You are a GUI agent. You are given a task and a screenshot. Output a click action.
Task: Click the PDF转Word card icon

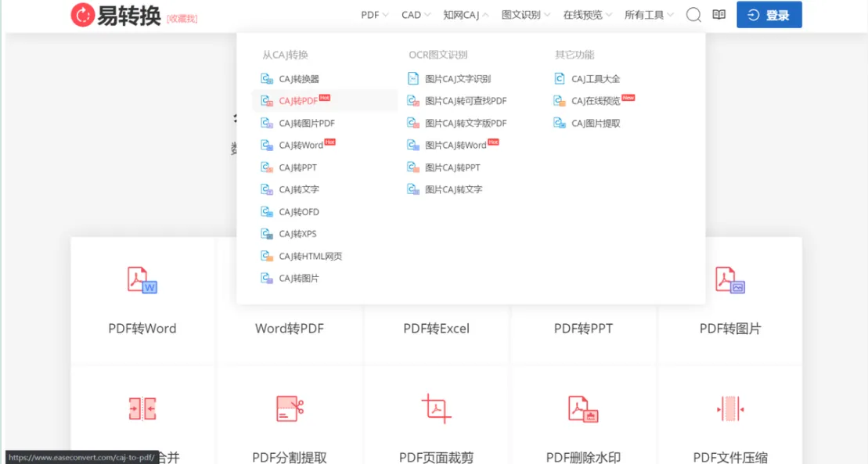(142, 280)
